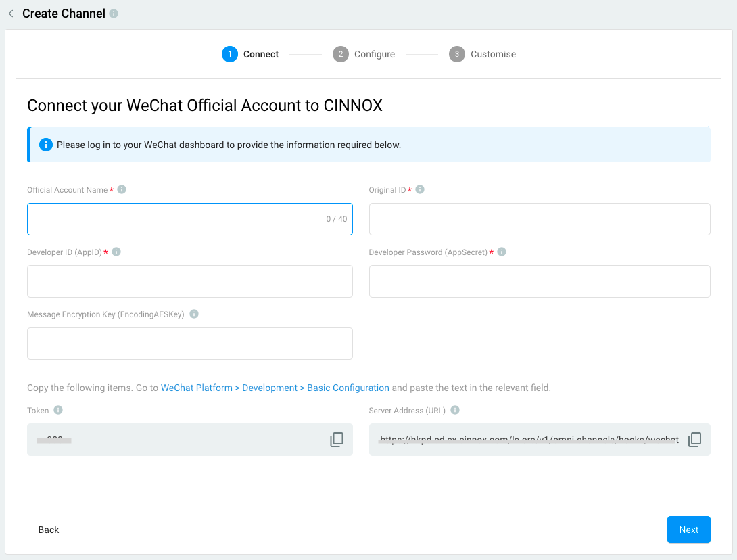This screenshot has height=560, width=737.
Task: Click the Back button
Action: pyautogui.click(x=49, y=530)
